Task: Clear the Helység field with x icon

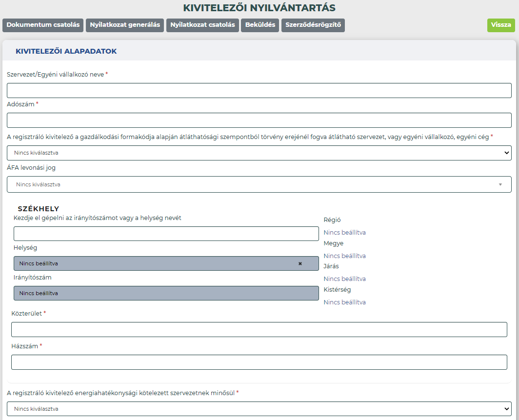Action: [300, 264]
